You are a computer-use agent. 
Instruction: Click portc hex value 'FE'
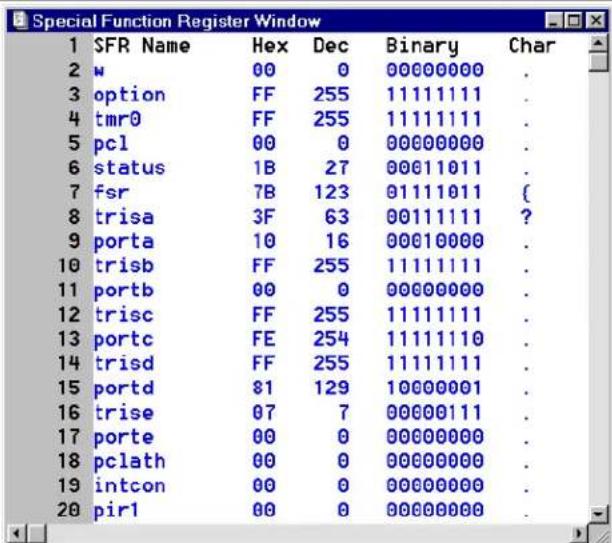(264, 339)
